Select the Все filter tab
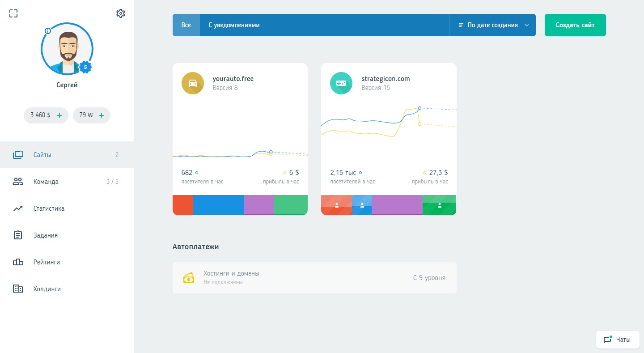 (186, 25)
